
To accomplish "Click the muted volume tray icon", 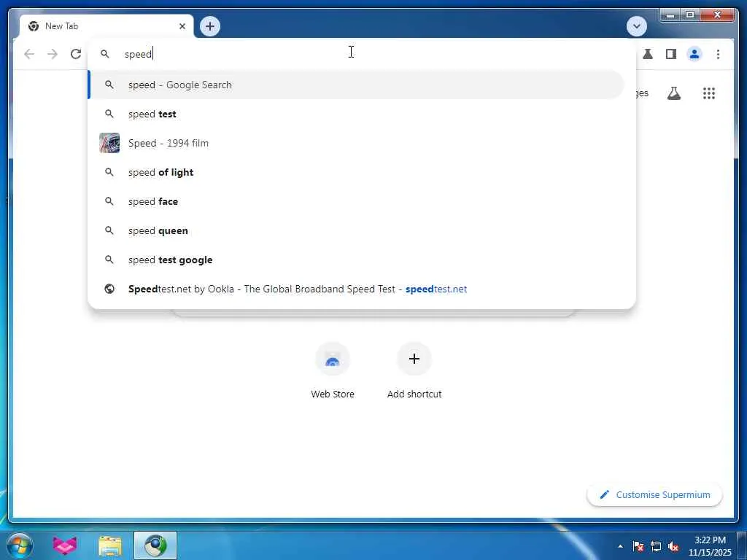I will coord(673,546).
